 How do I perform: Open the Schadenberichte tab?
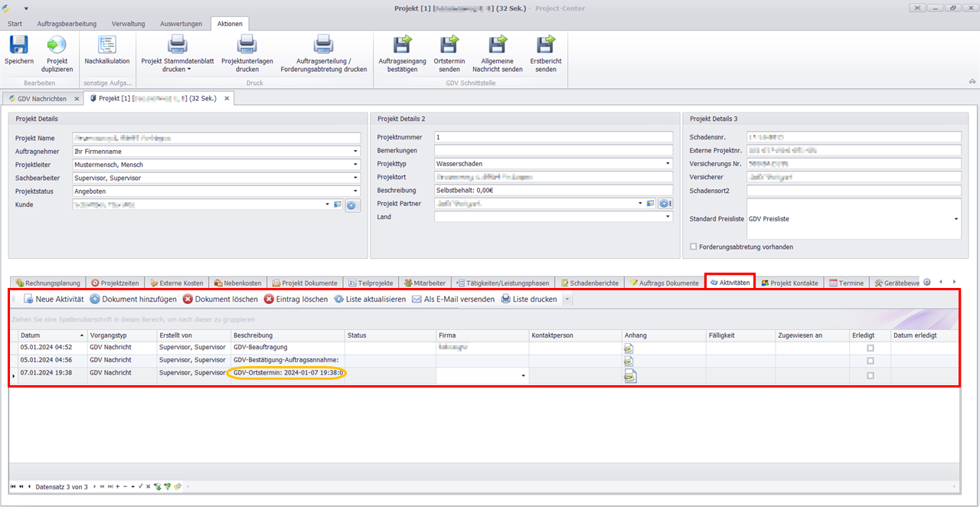coord(590,283)
